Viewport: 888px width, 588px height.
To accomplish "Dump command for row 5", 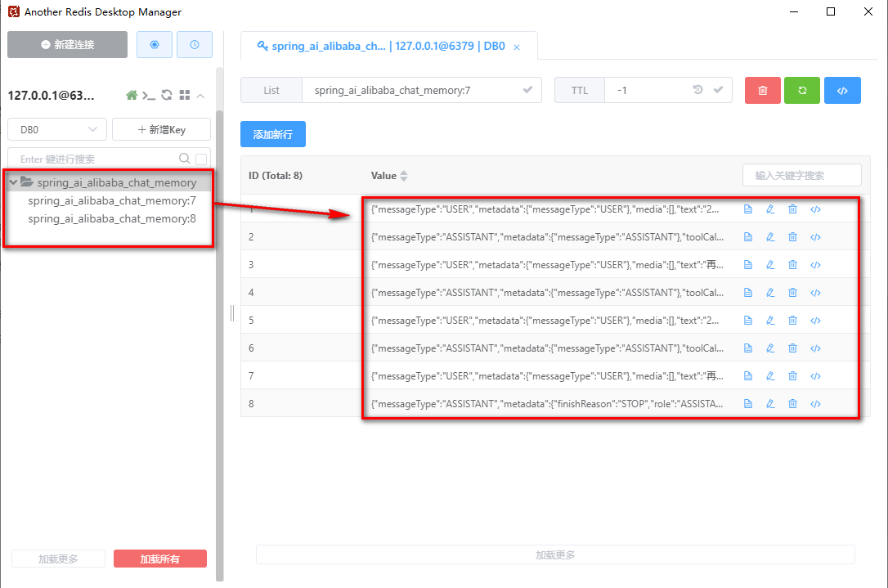I will tap(815, 321).
